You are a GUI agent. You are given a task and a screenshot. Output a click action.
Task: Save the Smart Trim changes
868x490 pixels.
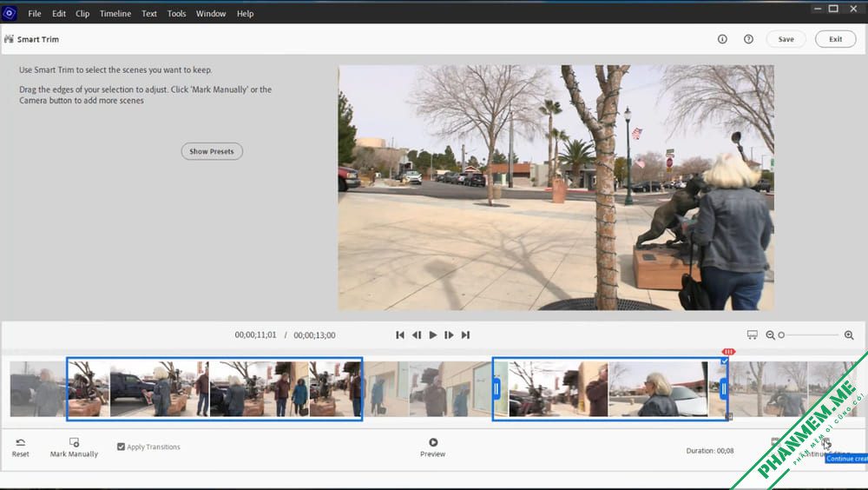coord(786,39)
